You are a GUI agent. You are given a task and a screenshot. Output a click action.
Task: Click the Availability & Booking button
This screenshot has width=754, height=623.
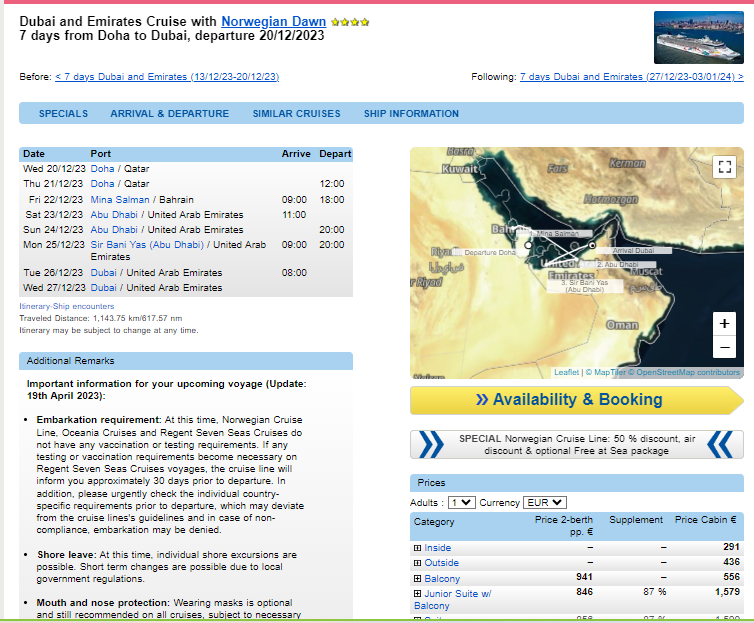pos(577,400)
